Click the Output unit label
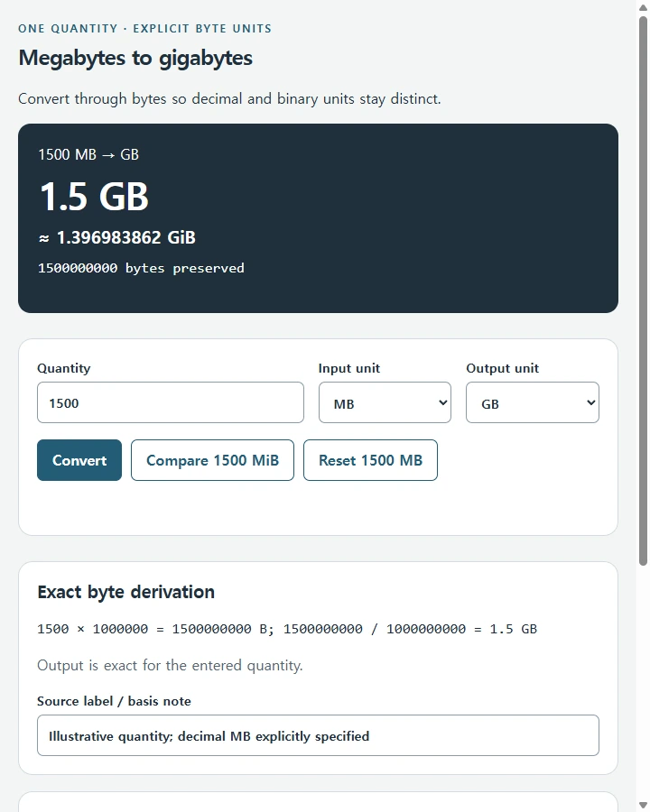This screenshot has height=812, width=650. 502,368
